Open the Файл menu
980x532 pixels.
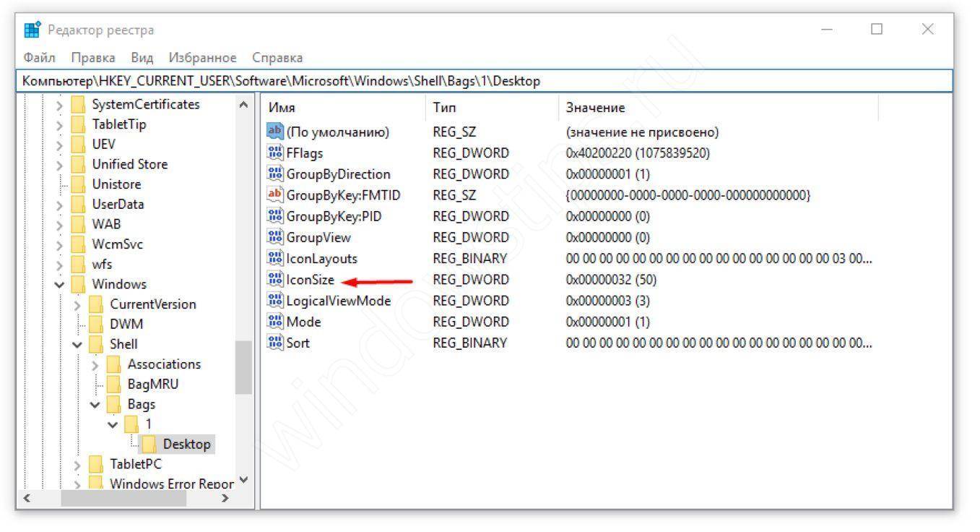click(x=41, y=57)
